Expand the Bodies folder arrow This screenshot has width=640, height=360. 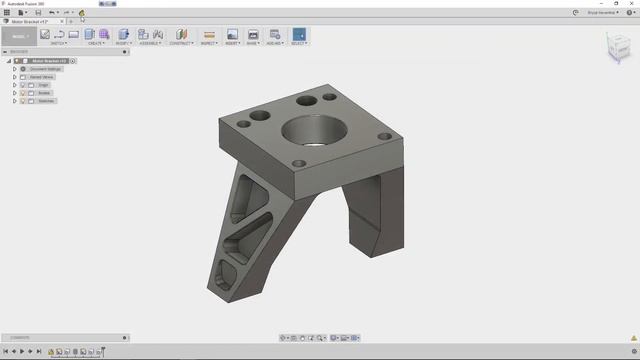(15, 93)
